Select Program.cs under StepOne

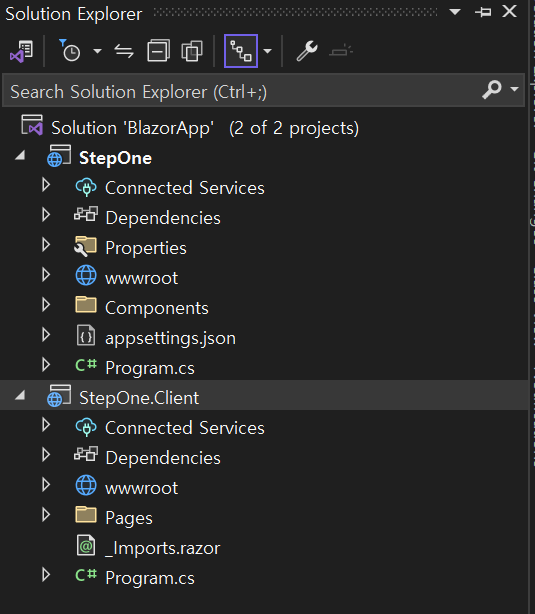150,368
